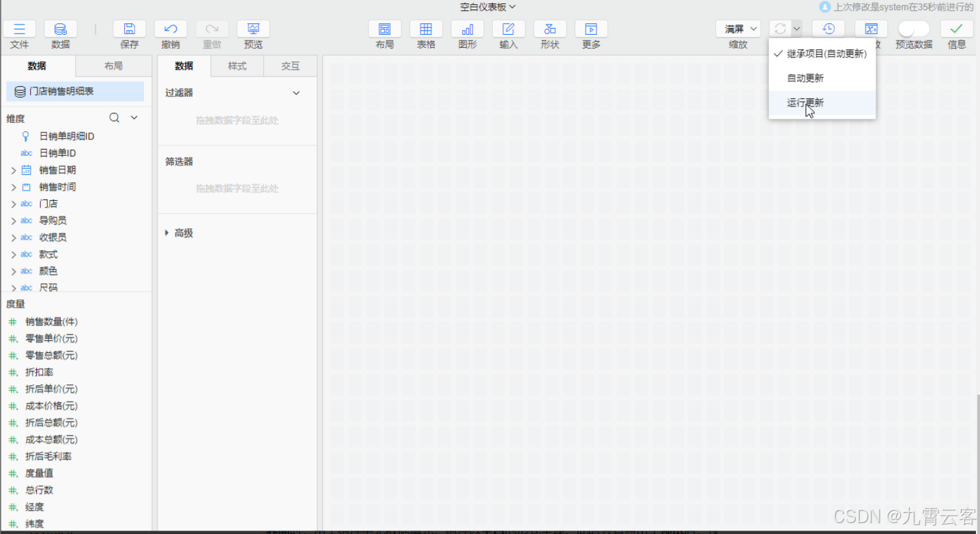Expand the 收银员 field
Screen dimensions: 980x534
pyautogui.click(x=13, y=237)
